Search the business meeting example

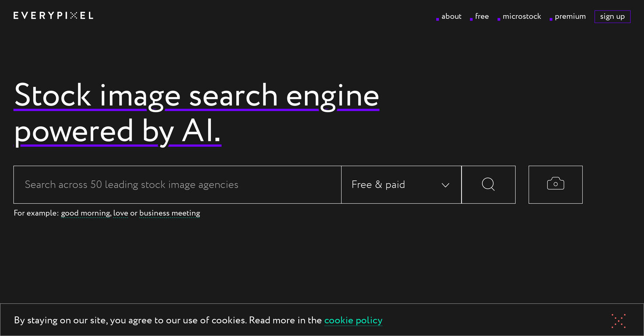click(x=169, y=213)
